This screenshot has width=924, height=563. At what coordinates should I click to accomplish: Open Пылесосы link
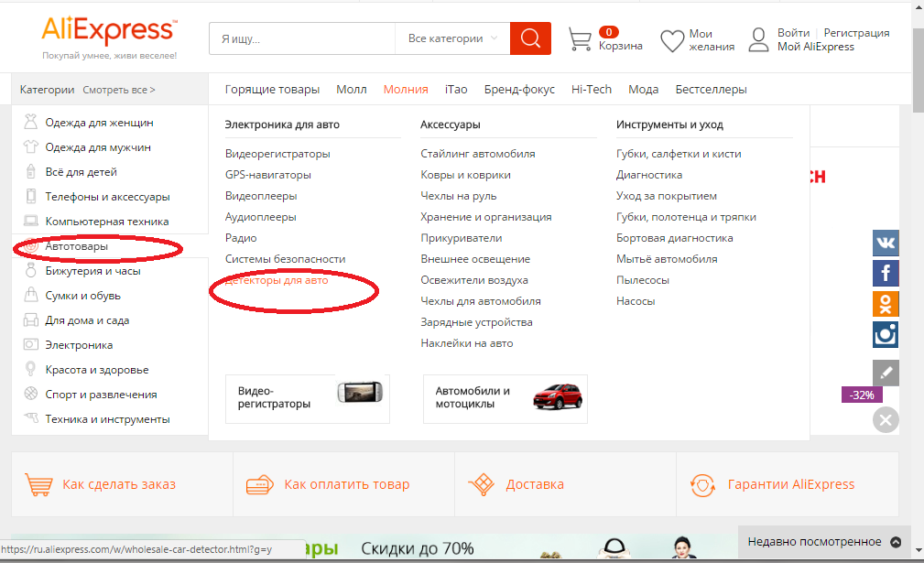(x=642, y=280)
